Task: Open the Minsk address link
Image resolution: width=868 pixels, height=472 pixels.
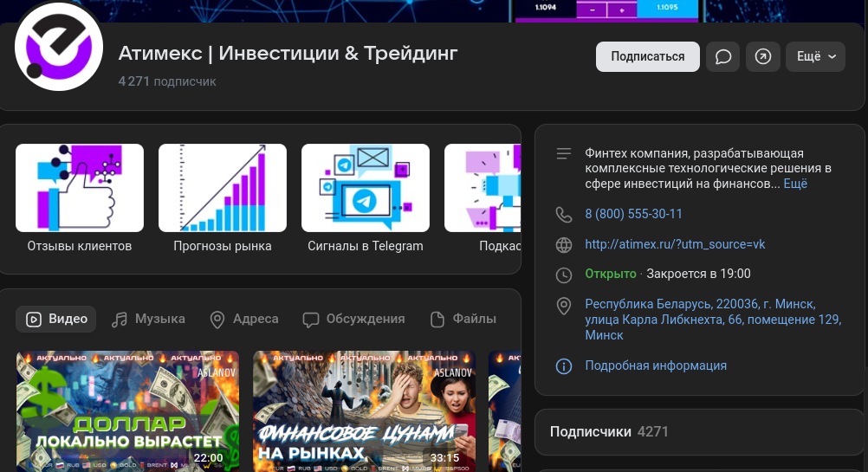Action: 713,320
